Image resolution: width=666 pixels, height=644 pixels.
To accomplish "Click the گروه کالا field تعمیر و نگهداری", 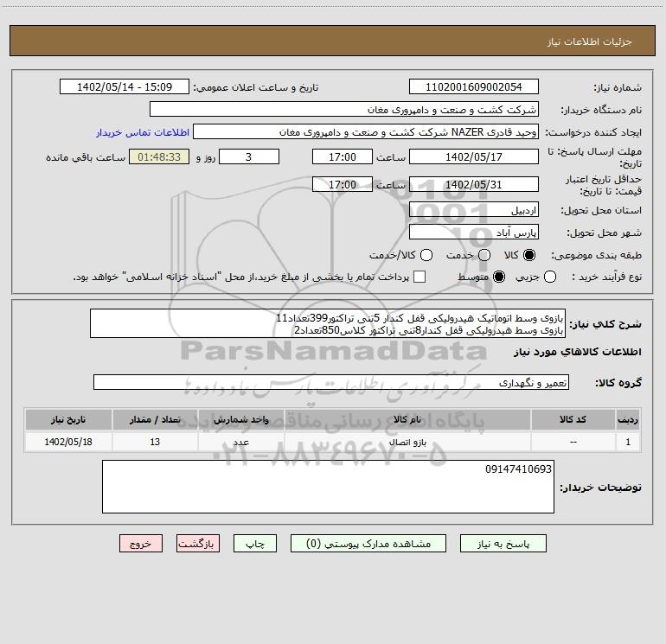I will coord(331,382).
